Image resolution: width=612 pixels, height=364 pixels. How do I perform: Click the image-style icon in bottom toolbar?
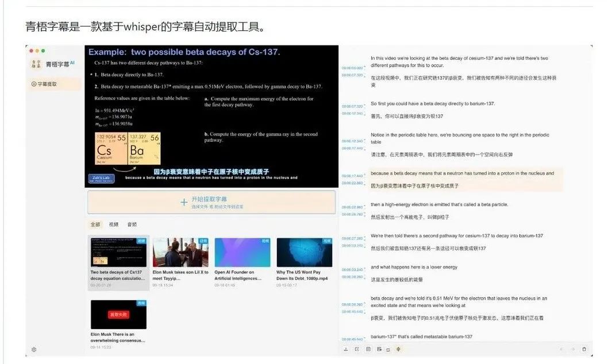379,349
